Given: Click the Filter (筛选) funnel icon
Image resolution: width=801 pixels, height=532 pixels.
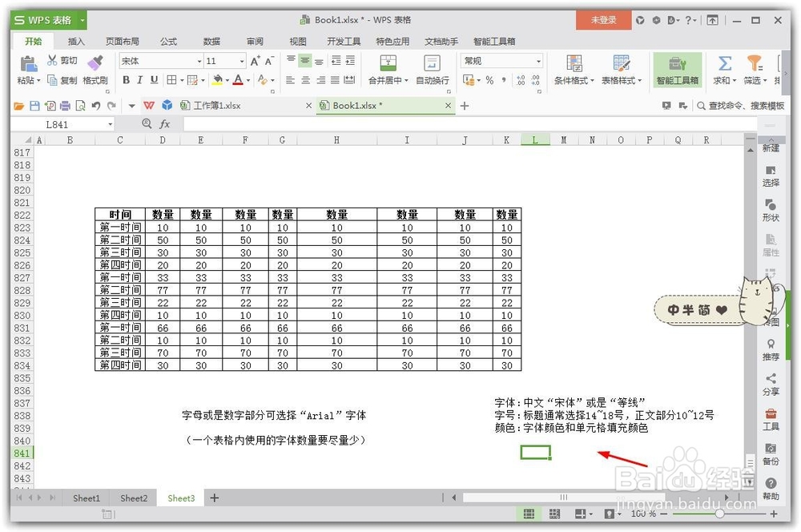Looking at the screenshot, I should point(754,62).
